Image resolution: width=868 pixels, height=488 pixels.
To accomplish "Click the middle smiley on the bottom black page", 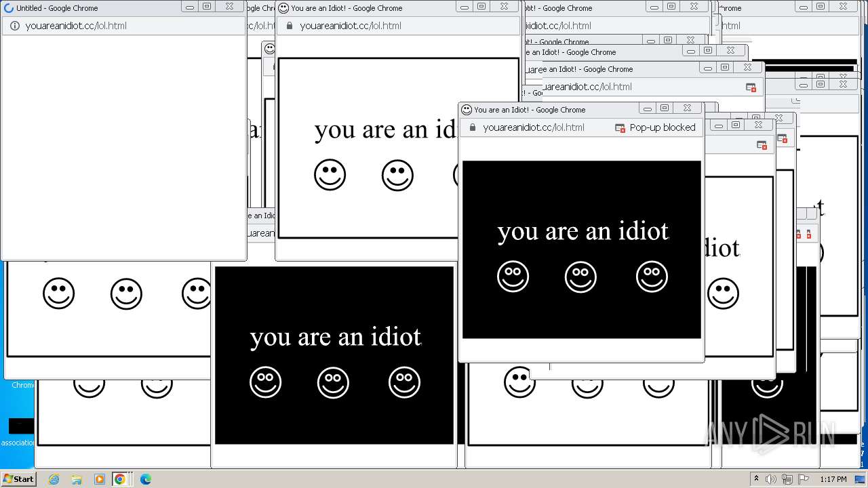I will click(x=333, y=382).
